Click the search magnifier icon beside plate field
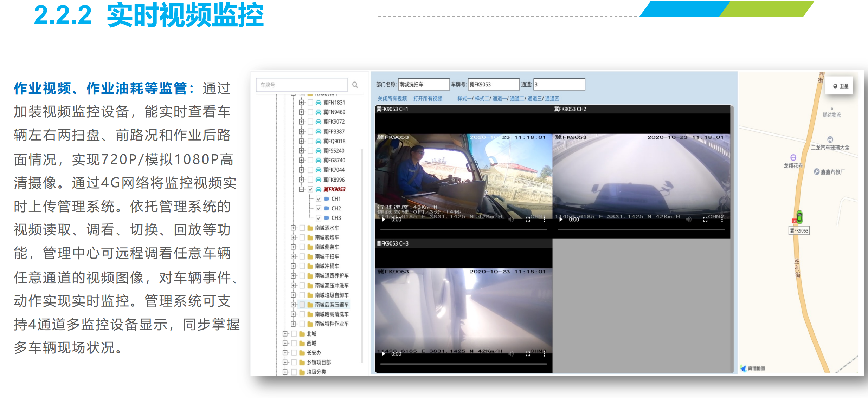The width and height of the screenshot is (868, 398). point(355,85)
